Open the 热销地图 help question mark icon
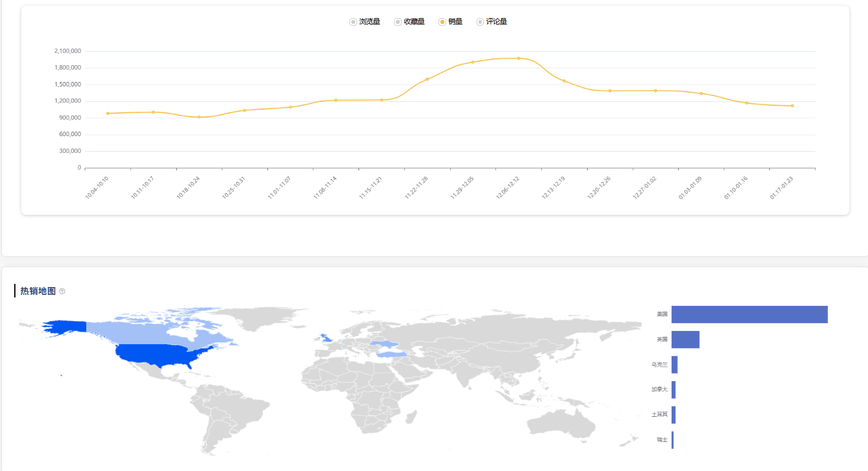Screen dimensions: 868x471 click(x=62, y=291)
